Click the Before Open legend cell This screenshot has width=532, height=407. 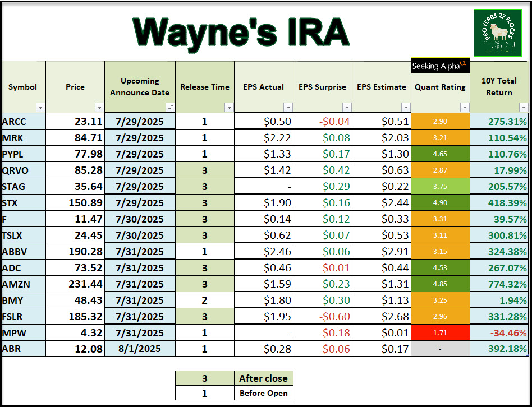pyautogui.click(x=263, y=393)
